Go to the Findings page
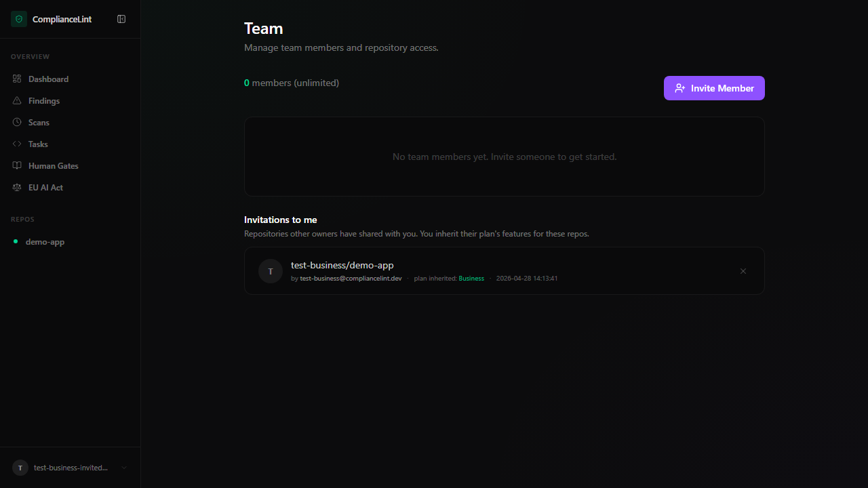 pos(44,101)
